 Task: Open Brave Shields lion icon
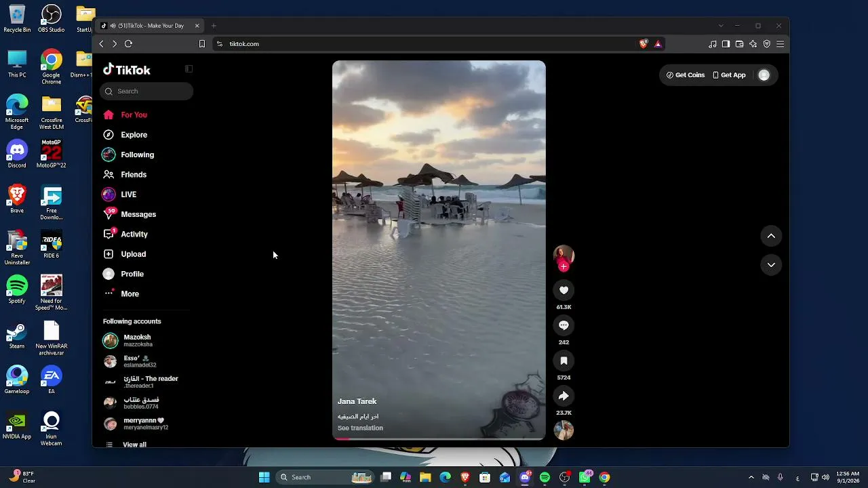[x=644, y=44]
